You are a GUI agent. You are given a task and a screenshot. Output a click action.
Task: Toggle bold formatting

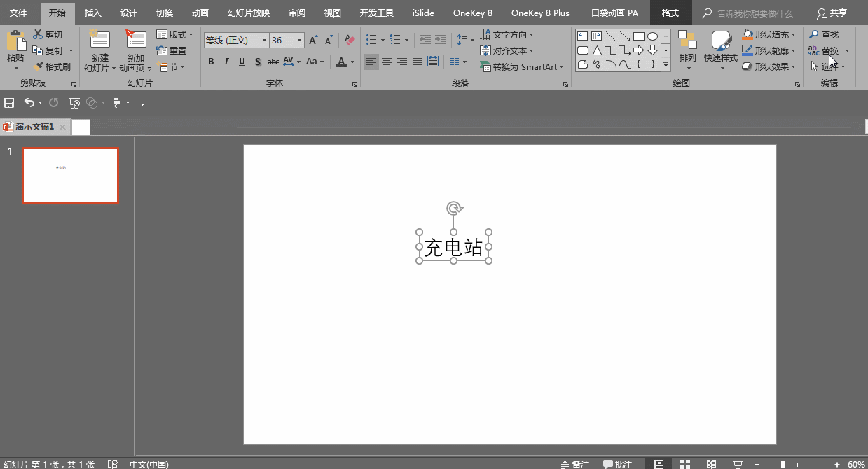tap(211, 62)
